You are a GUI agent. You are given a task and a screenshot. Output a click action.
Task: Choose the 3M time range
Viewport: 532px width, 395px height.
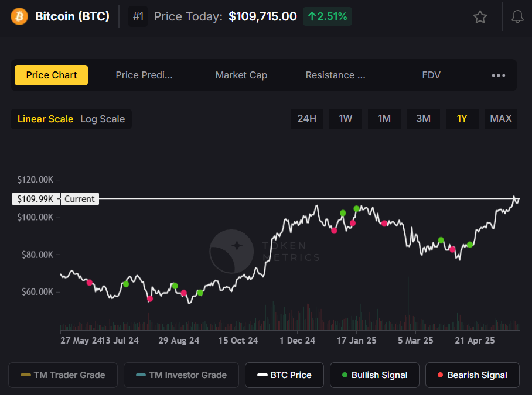click(424, 119)
